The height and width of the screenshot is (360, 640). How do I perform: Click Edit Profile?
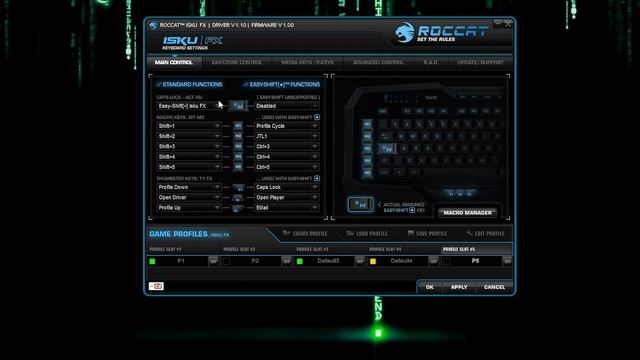click(x=485, y=233)
